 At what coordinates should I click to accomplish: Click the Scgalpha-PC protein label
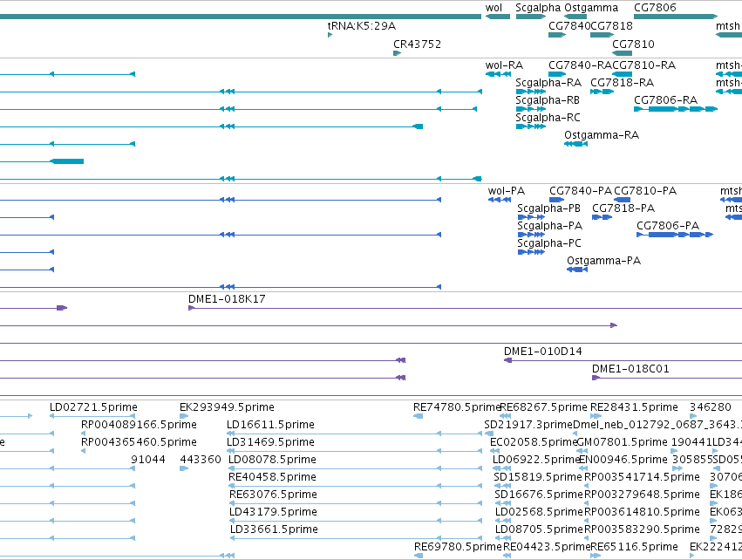tap(549, 243)
